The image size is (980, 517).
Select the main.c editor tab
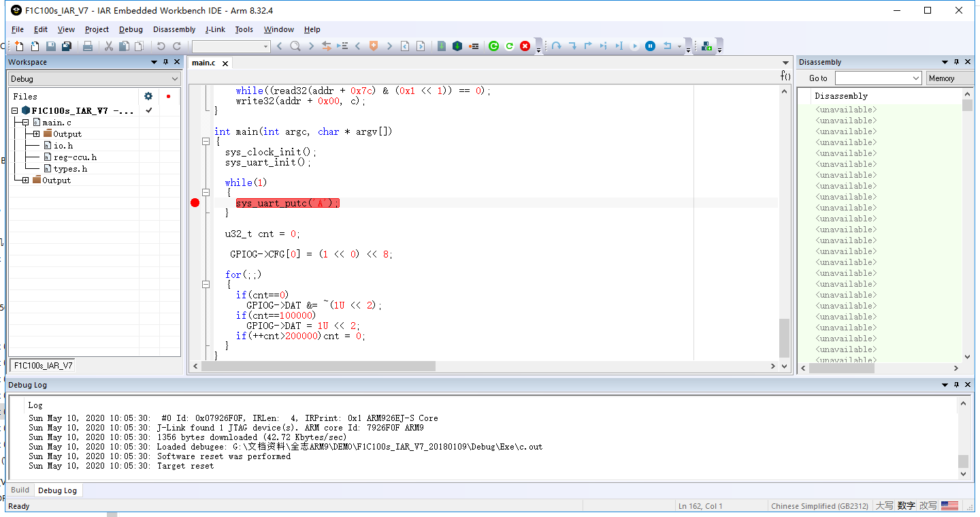(x=203, y=63)
